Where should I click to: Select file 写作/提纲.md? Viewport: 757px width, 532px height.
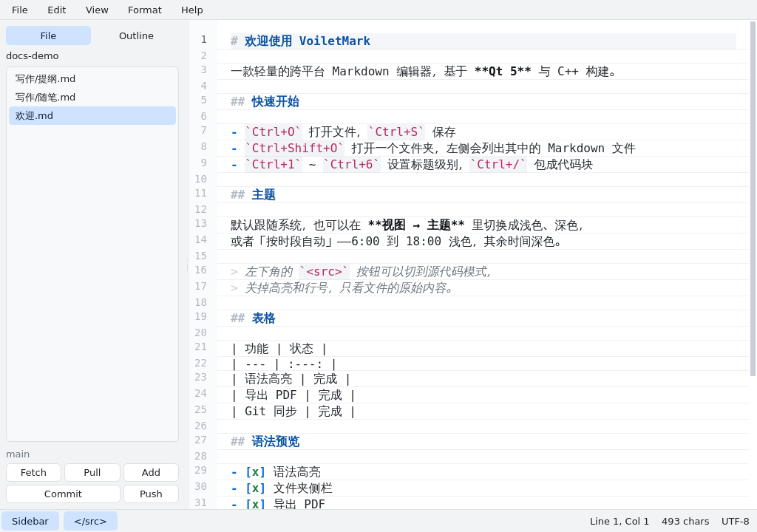click(x=92, y=78)
